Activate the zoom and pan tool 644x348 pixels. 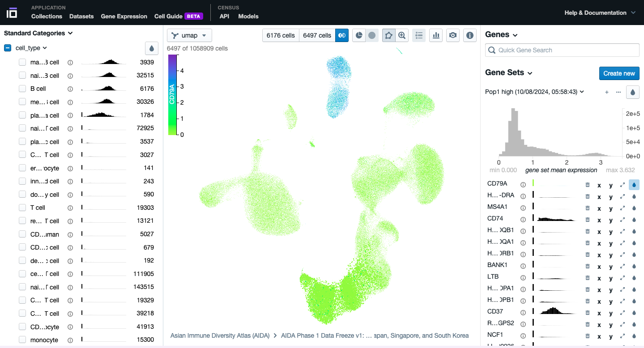[402, 35]
